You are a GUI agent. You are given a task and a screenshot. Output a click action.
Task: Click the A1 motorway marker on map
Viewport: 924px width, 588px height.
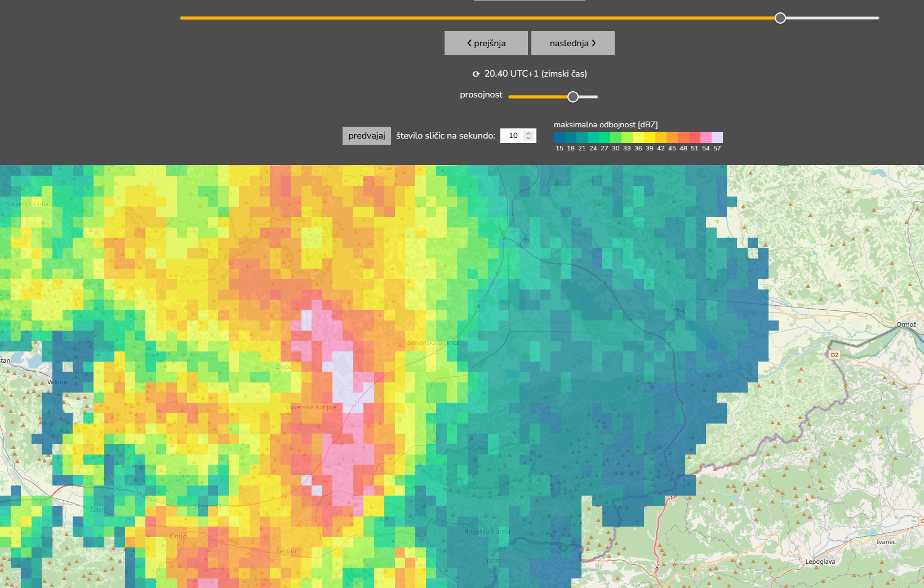tap(480, 306)
